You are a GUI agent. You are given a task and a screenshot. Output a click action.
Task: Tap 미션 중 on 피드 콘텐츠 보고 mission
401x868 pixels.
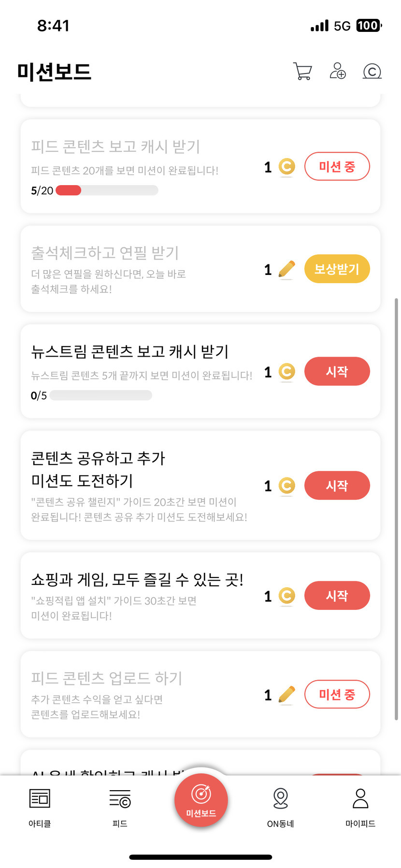(x=337, y=167)
